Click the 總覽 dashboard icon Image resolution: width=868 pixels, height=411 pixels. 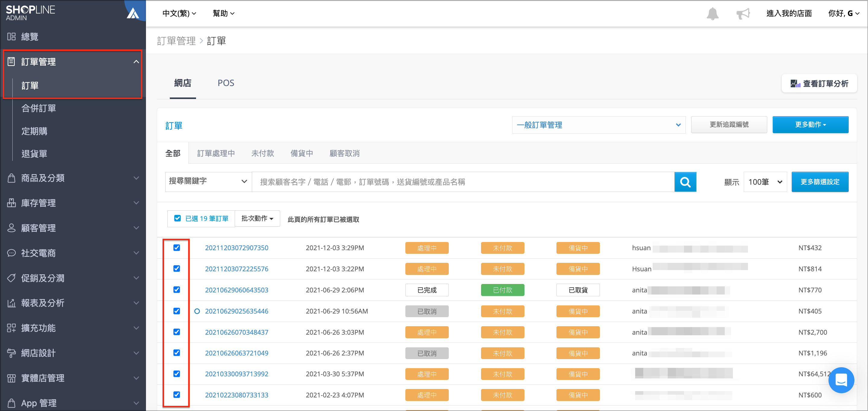[11, 37]
